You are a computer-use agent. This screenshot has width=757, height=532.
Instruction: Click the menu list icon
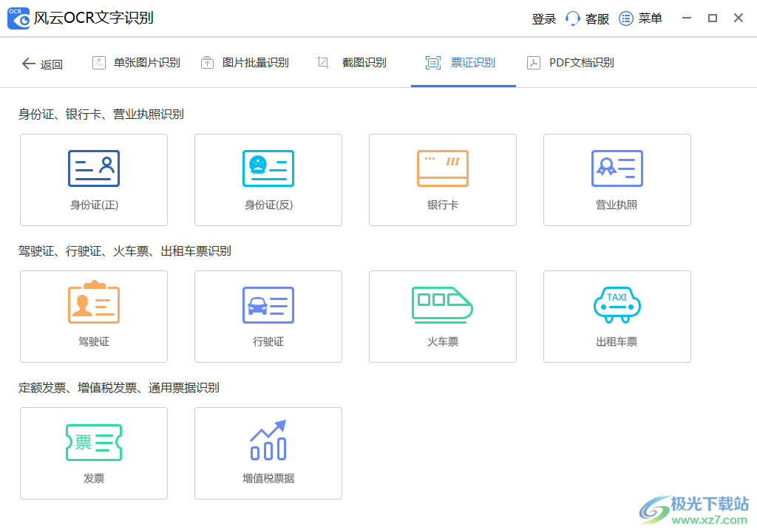pos(626,18)
